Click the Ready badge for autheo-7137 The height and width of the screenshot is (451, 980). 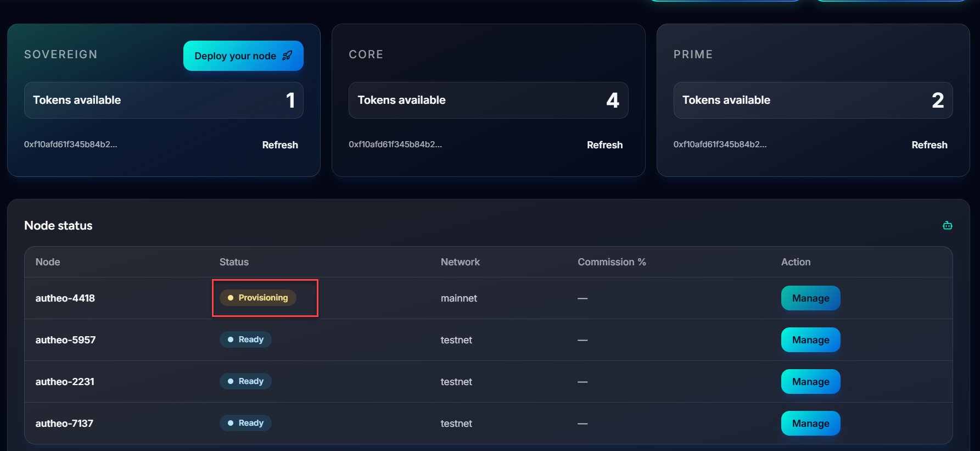[245, 423]
